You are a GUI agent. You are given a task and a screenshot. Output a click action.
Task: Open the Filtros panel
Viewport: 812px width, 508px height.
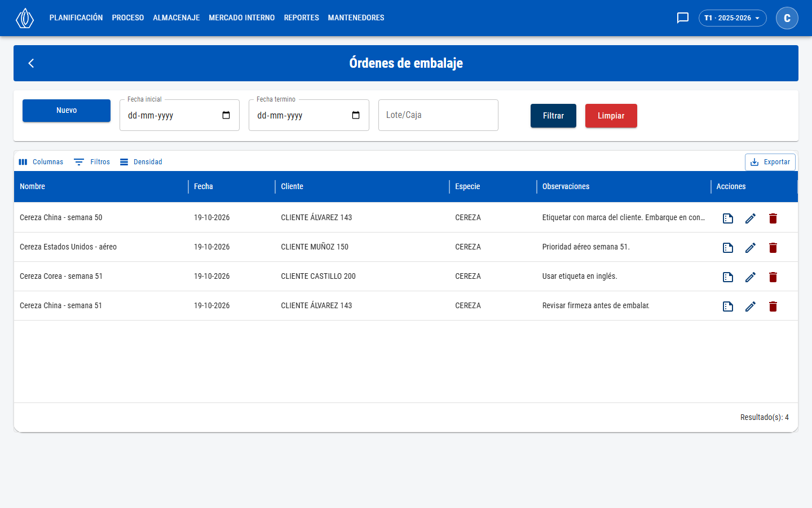tap(92, 162)
